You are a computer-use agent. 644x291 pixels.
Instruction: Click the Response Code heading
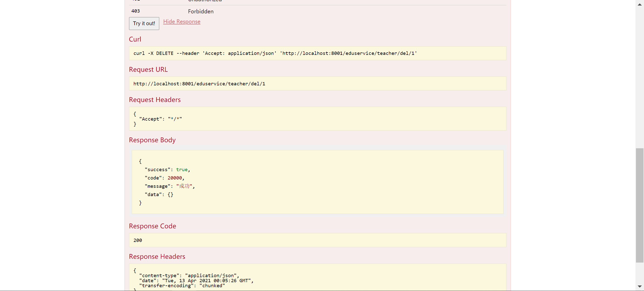pos(152,226)
